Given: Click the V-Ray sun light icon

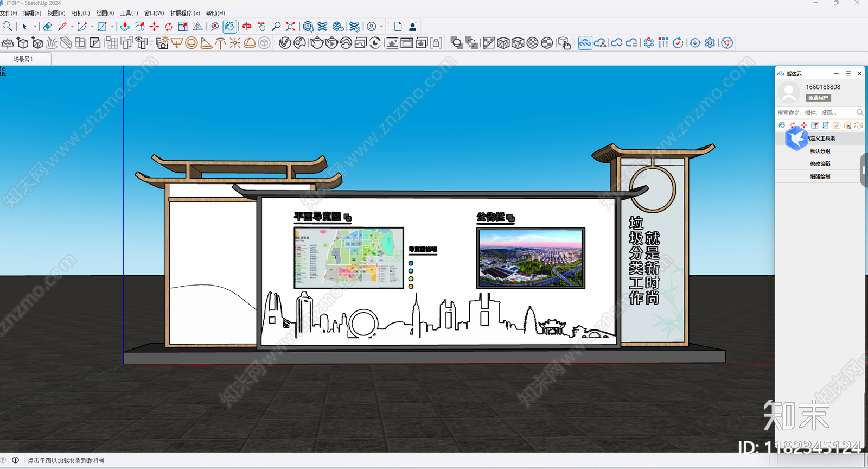Looking at the screenshot, I should pyautogui.click(x=235, y=43).
